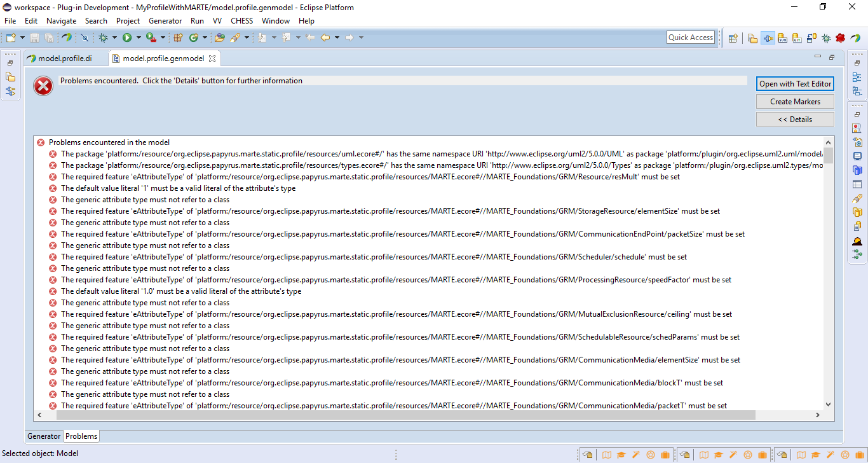Screen dimensions: 868x463
Task: Expand the Run button dropdown arrow
Action: coord(137,38)
